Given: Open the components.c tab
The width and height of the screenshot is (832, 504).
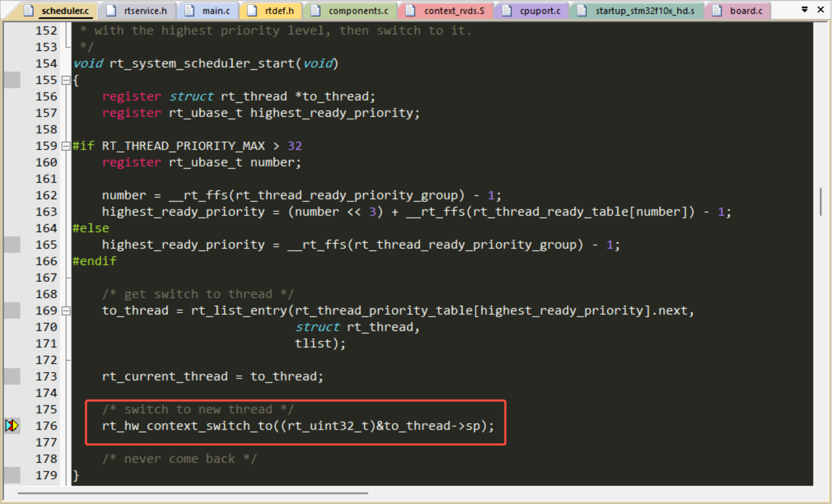Looking at the screenshot, I should coord(351,10).
